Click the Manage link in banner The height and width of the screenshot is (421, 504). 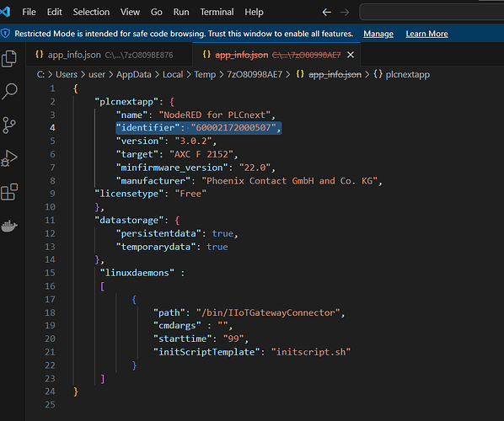click(x=378, y=34)
